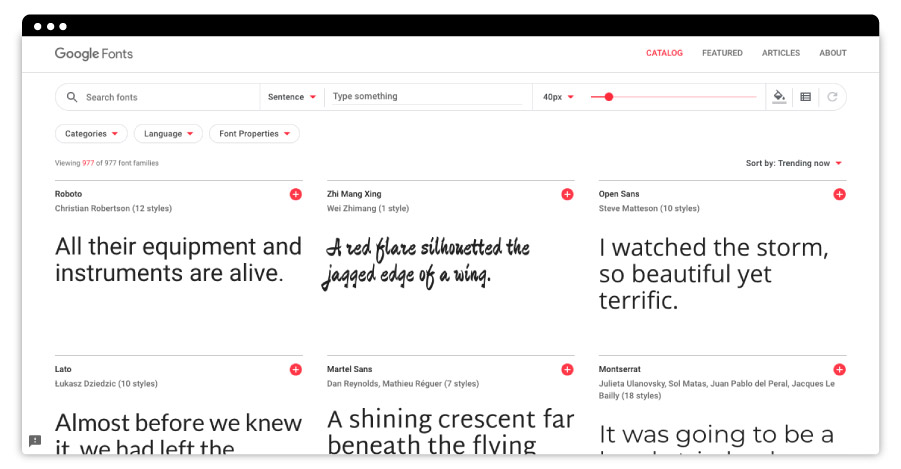Click Christian Robertson designer text
The image size is (901, 469).
(x=113, y=208)
